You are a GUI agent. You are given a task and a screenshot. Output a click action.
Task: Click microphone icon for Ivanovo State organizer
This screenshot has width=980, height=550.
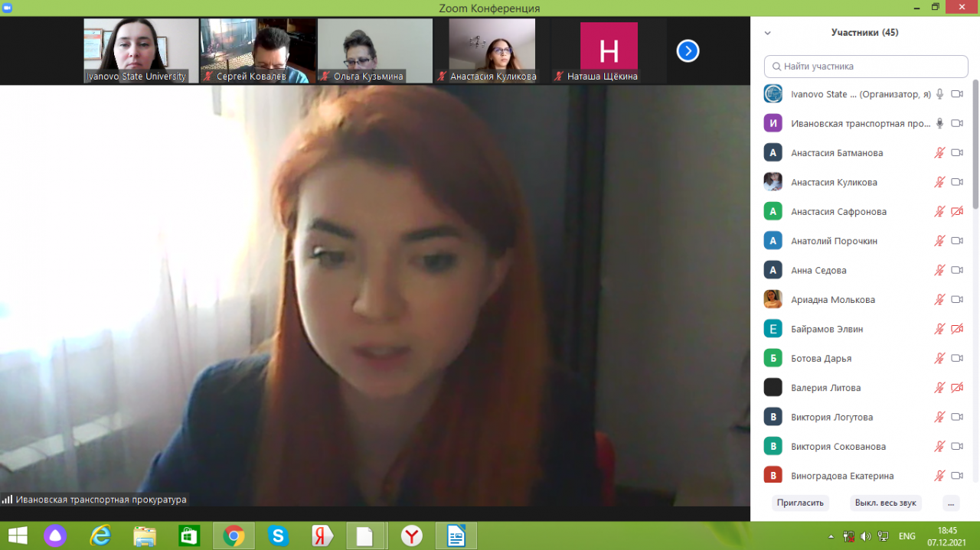(x=939, y=94)
